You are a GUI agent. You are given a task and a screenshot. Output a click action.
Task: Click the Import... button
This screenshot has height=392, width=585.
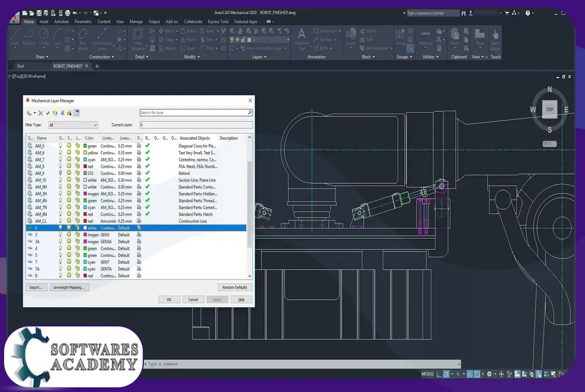tap(36, 287)
